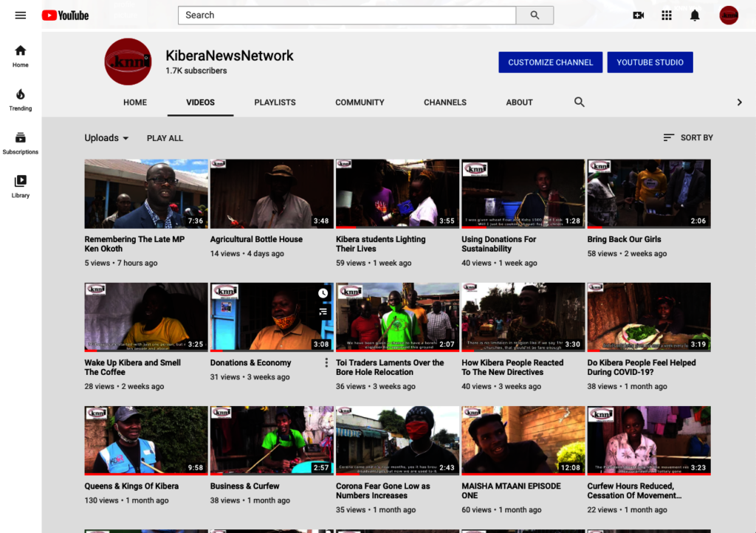Open Agricultural Bottle House thumbnail
Screen dimensions: 756x533
[x=272, y=193]
